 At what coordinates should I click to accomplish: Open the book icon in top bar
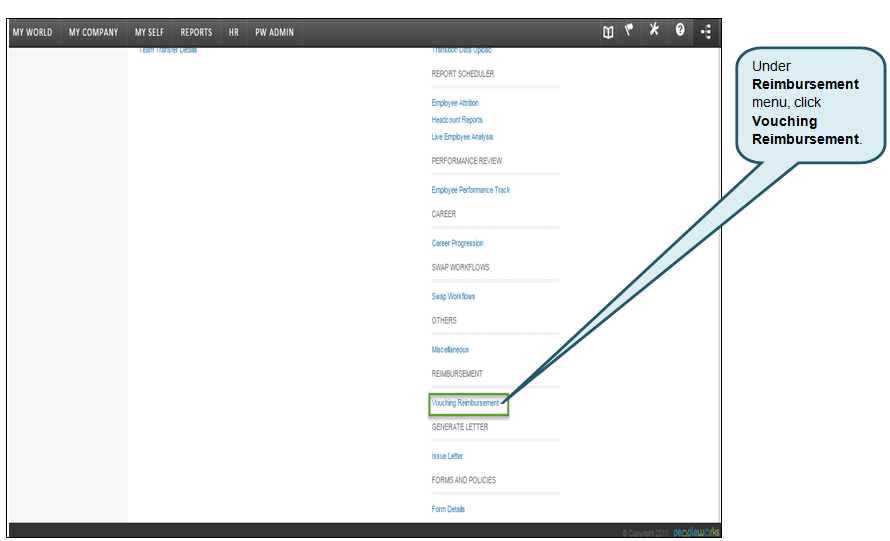tap(607, 32)
